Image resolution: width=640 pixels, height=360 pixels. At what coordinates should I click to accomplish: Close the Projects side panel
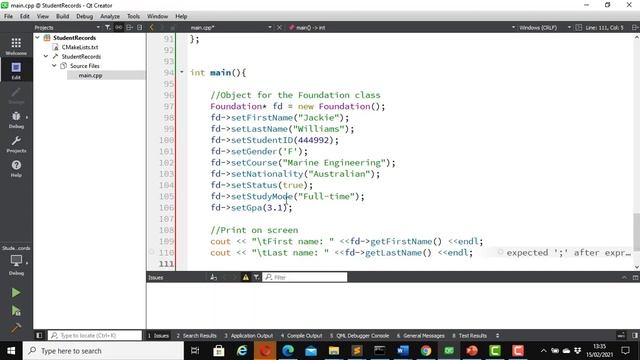point(140,27)
